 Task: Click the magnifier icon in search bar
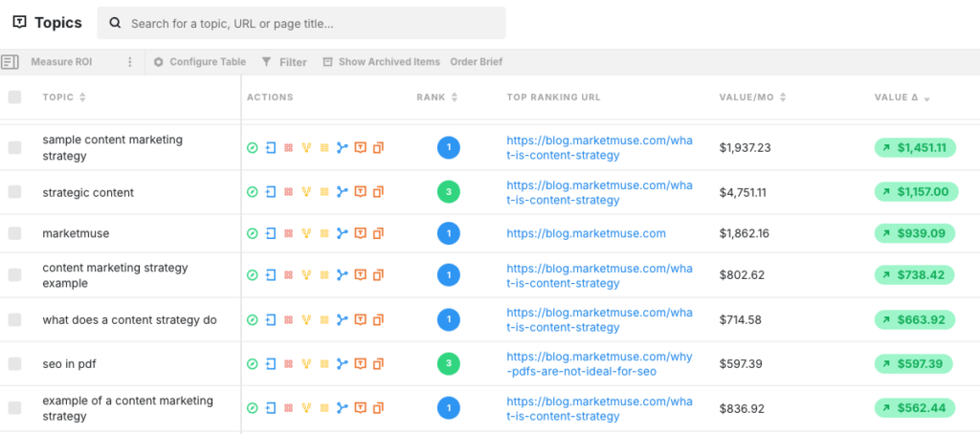click(115, 23)
